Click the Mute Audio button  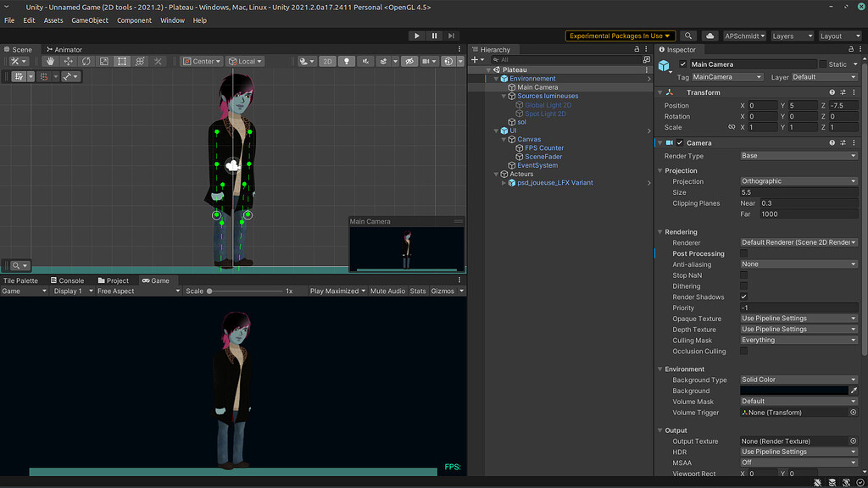387,291
